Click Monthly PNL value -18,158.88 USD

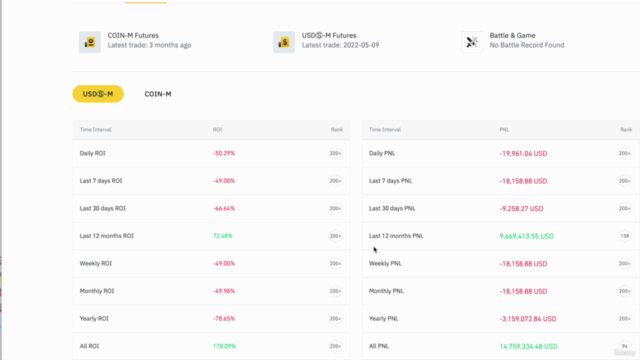[523, 291]
